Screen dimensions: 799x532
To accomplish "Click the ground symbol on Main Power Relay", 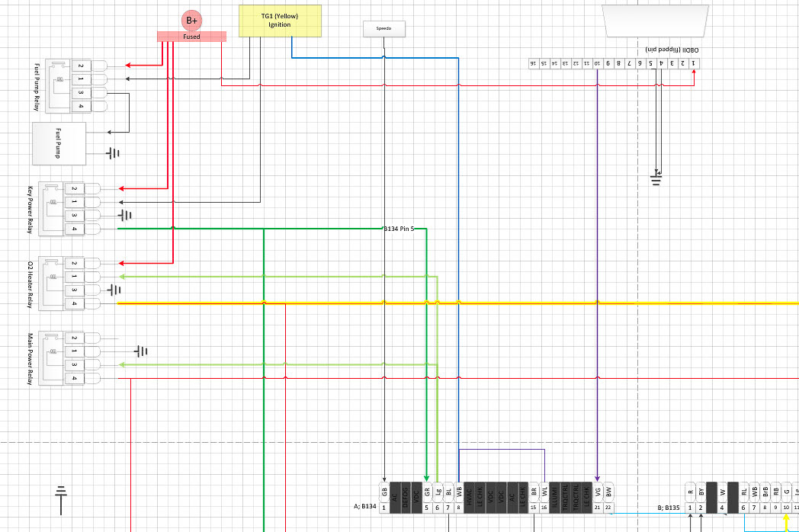I will tap(141, 351).
